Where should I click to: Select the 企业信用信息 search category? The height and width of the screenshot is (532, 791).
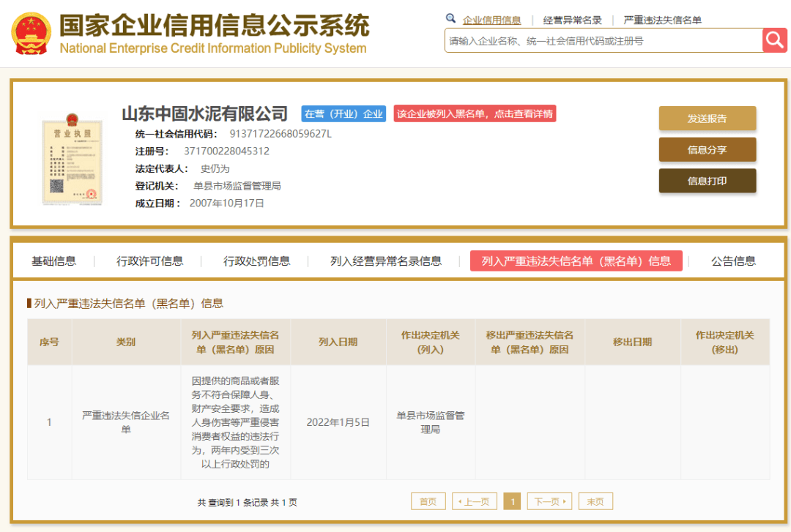tap(491, 20)
